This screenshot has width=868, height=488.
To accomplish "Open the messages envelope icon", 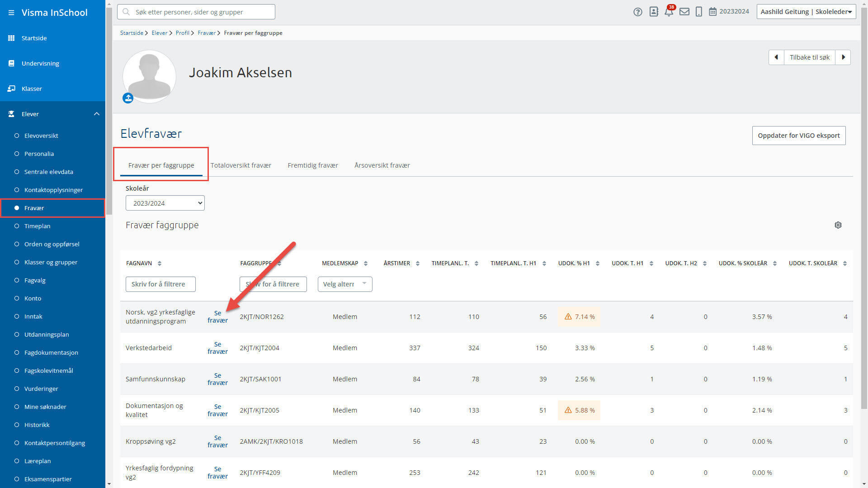I will click(x=684, y=12).
